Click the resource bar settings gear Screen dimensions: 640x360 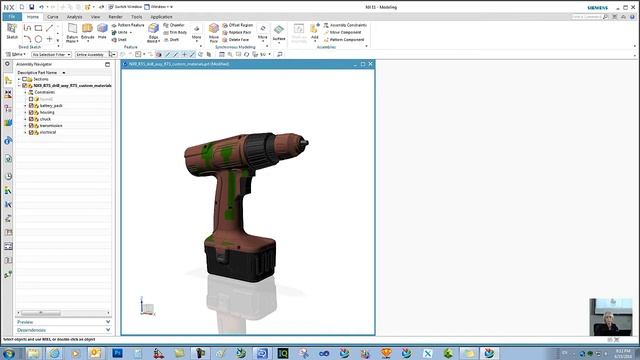pyautogui.click(x=7, y=64)
